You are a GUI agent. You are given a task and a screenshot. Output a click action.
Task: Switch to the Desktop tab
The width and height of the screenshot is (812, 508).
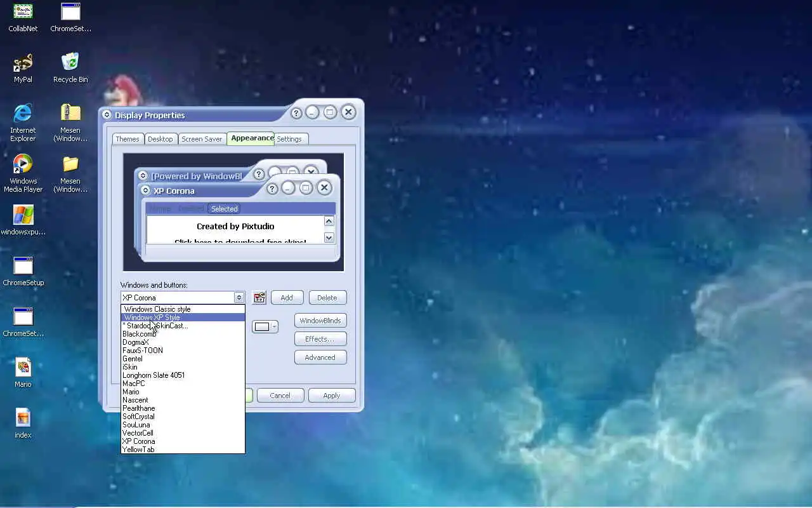(160, 139)
